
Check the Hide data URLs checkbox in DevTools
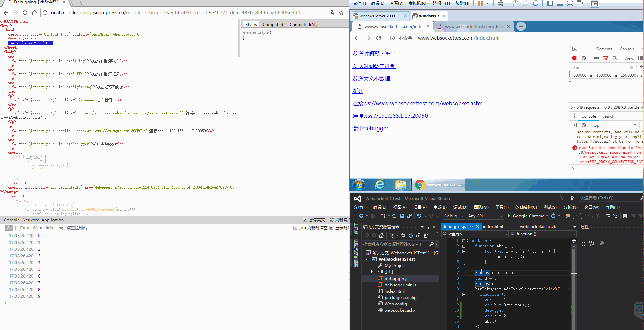coord(631,67)
